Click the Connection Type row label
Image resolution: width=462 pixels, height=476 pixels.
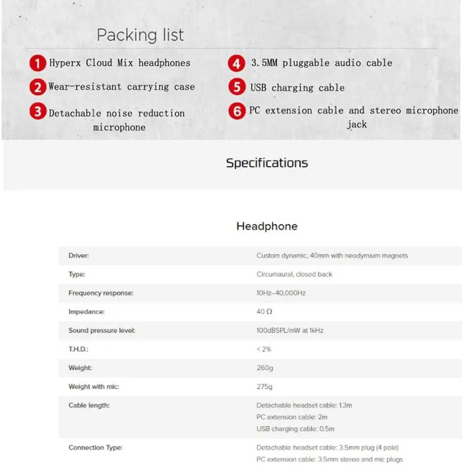[95, 447]
